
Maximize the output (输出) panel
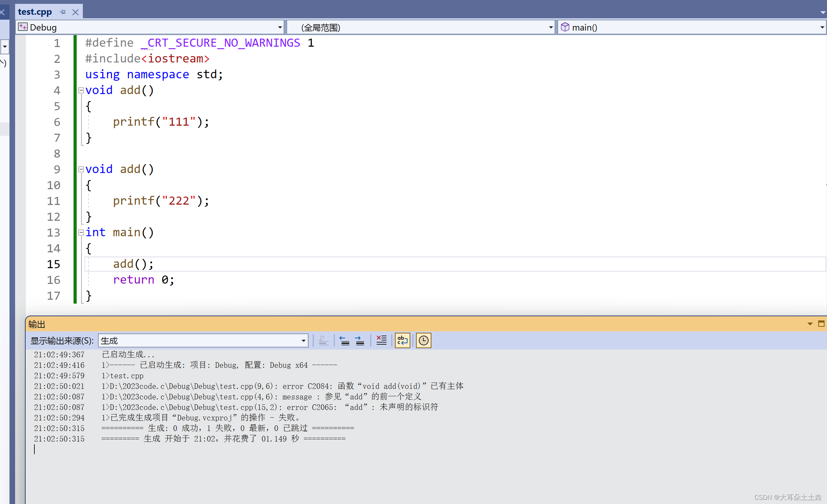coord(821,324)
